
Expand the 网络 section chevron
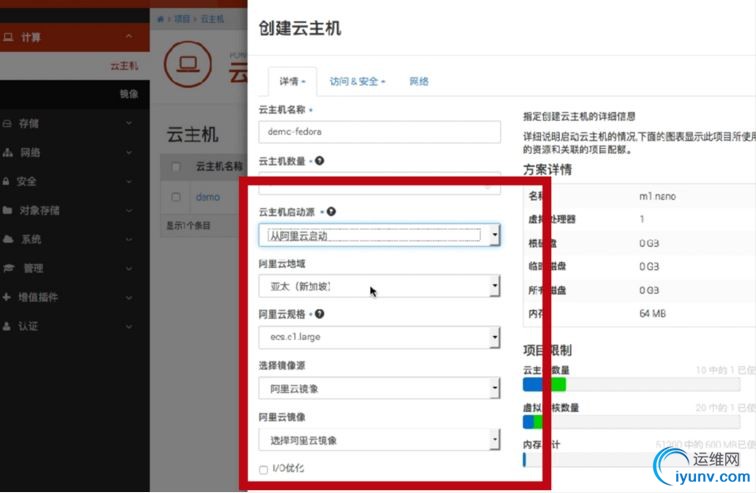coord(129,153)
